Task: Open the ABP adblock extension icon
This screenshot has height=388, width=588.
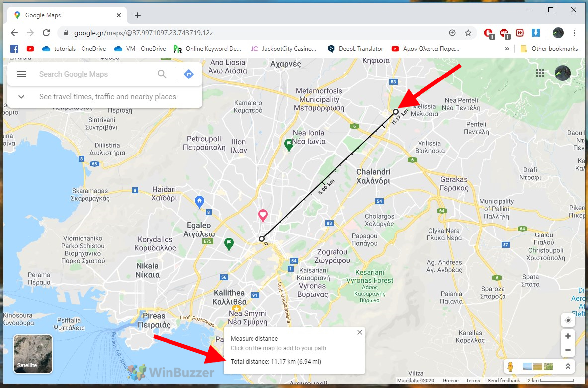Action: 504,33
